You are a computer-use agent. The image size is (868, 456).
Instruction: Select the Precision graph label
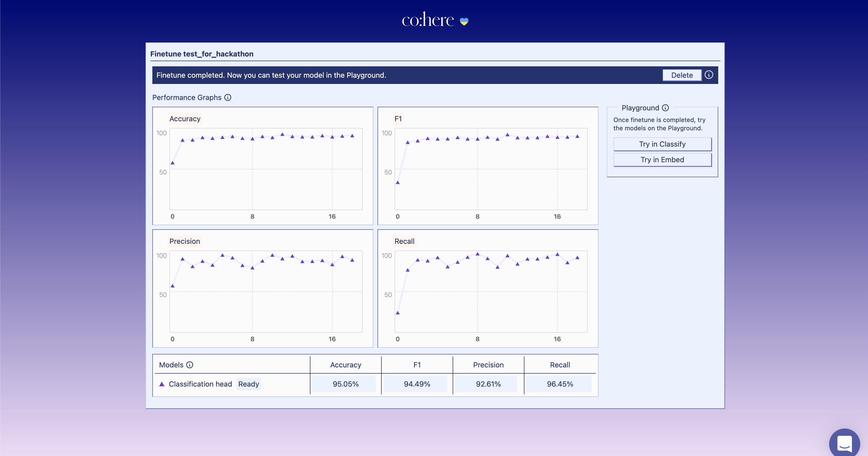point(184,241)
